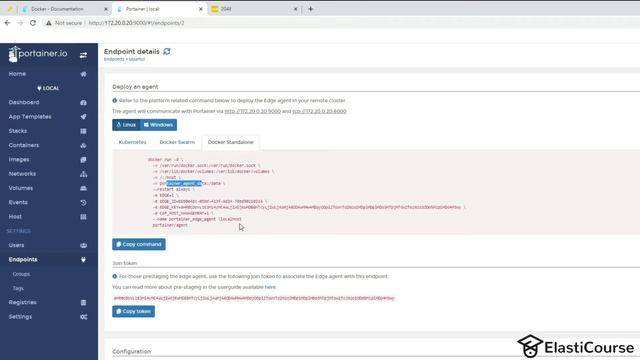Click the Host grid icon

tap(83, 217)
